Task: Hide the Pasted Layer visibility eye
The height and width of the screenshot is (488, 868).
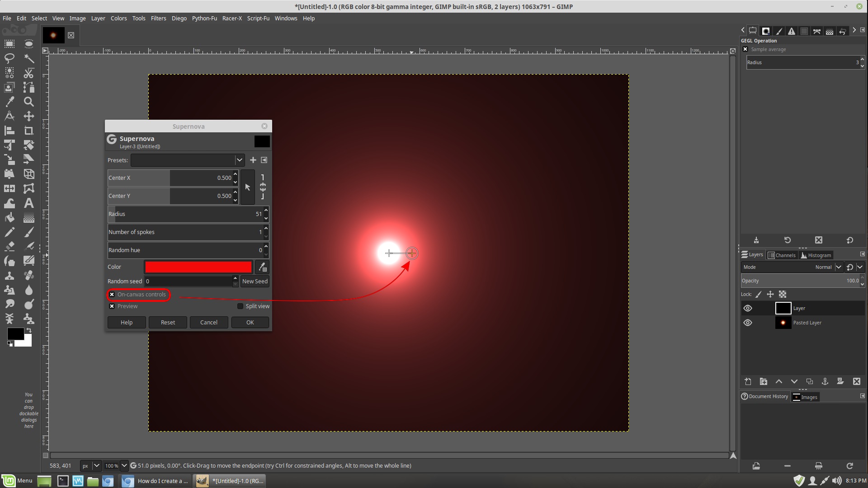Action: pos(748,323)
